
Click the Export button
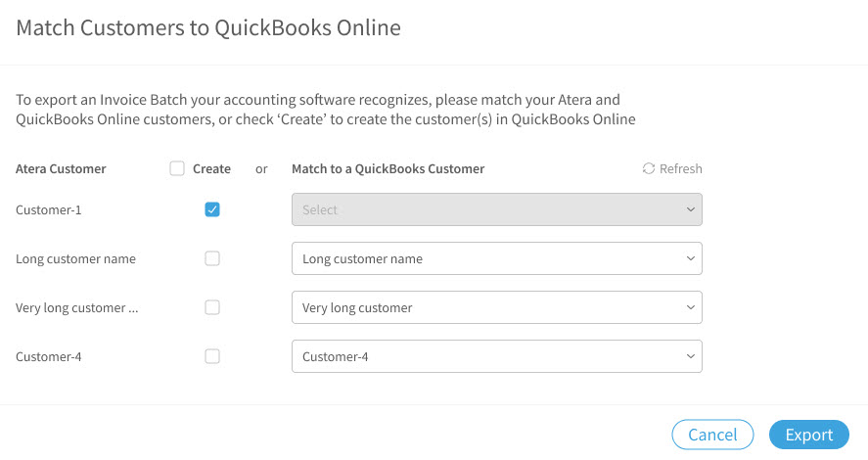[x=808, y=435]
